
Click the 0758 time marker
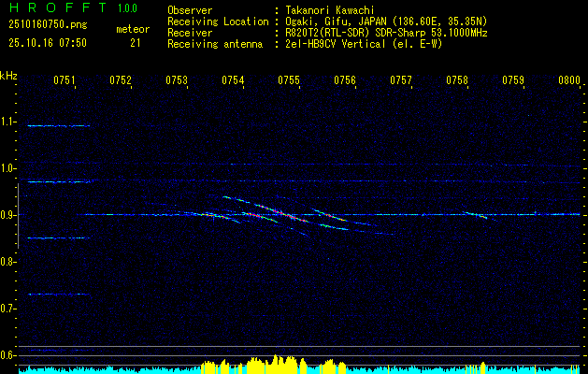tap(457, 80)
